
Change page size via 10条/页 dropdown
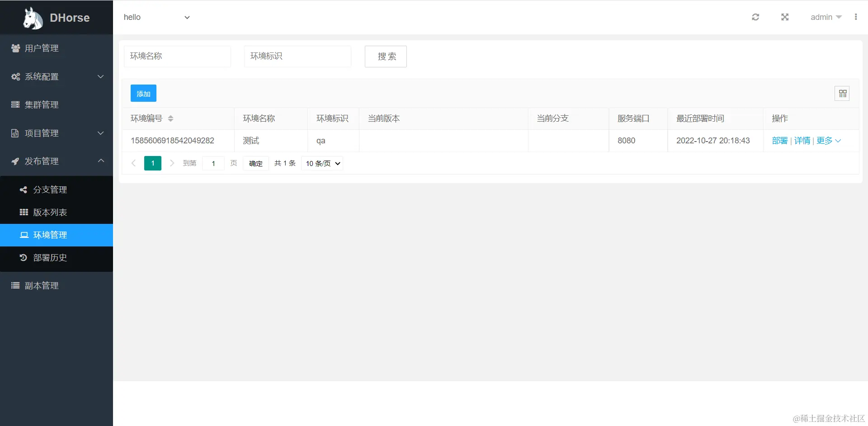tap(321, 163)
